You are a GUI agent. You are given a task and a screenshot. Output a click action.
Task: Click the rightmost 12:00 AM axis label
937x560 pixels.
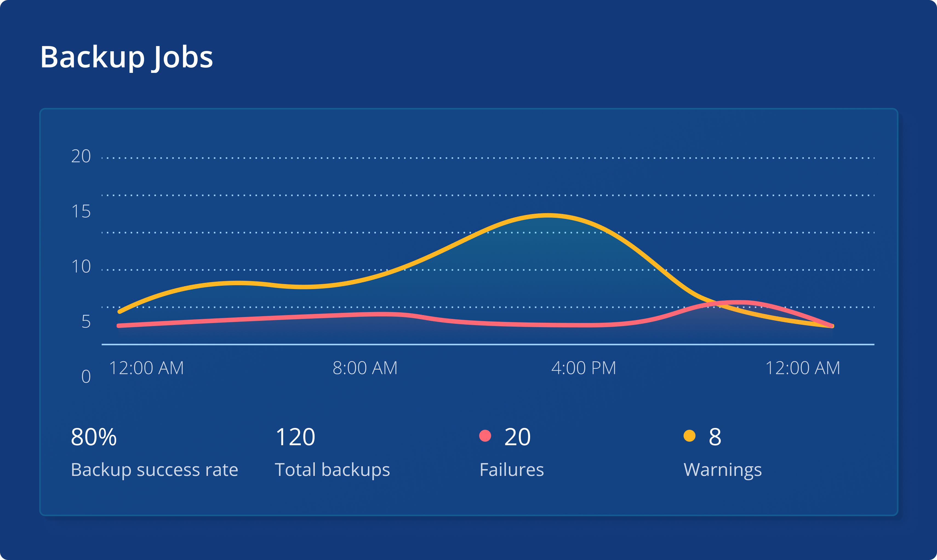point(802,368)
